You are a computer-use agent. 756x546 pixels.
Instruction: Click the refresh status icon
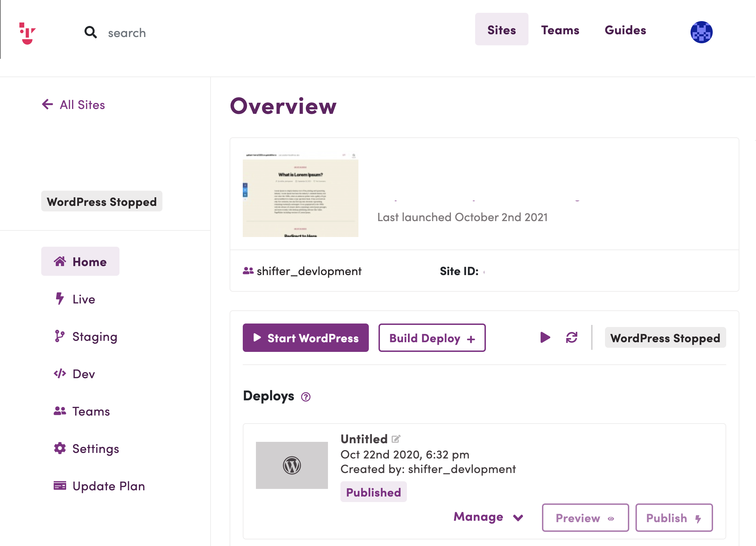pyautogui.click(x=572, y=337)
